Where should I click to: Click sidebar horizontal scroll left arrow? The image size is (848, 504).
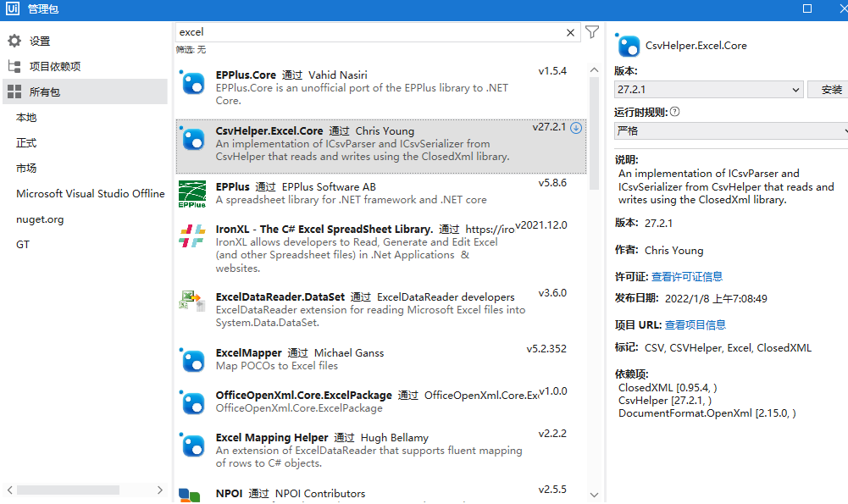[9, 490]
